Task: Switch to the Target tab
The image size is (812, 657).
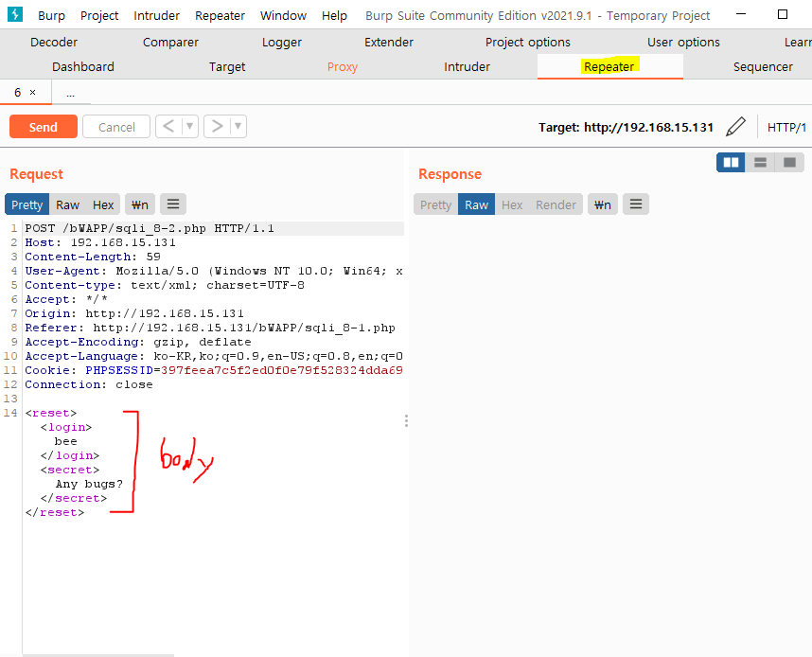Action: 227,67
